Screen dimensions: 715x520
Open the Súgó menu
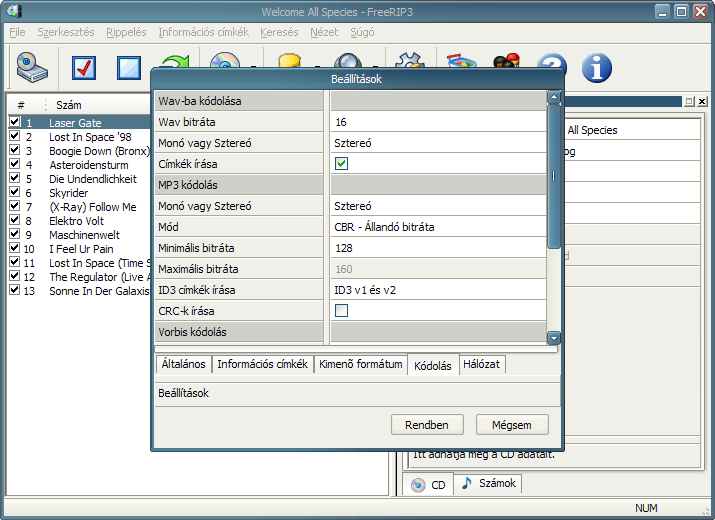(x=362, y=32)
